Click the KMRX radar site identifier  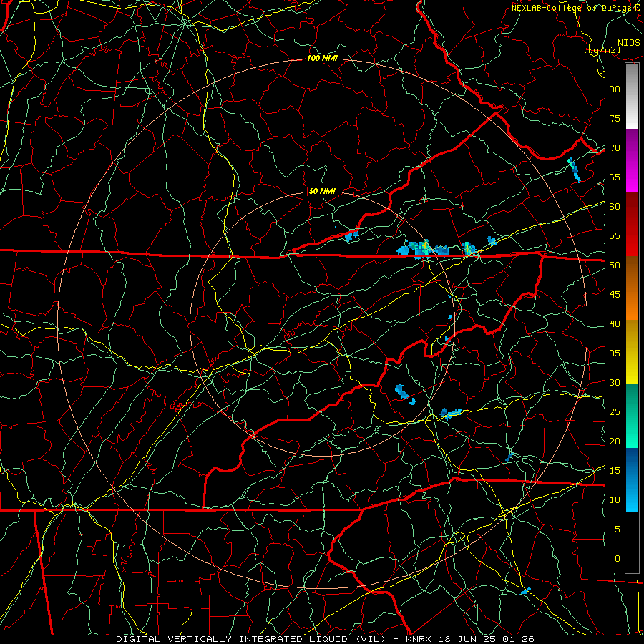click(418, 639)
